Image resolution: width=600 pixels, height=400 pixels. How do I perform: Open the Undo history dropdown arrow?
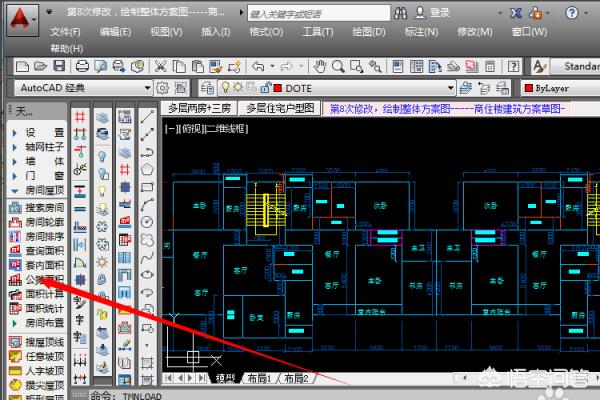272,67
